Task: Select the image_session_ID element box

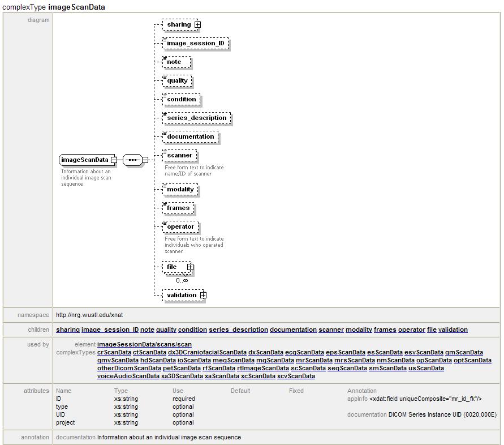Action: click(x=195, y=44)
